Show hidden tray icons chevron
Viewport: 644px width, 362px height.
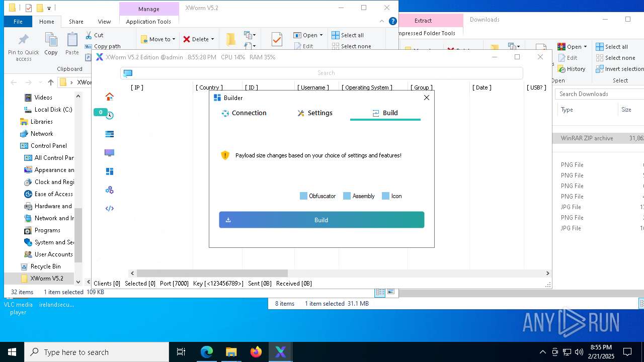pos(542,352)
